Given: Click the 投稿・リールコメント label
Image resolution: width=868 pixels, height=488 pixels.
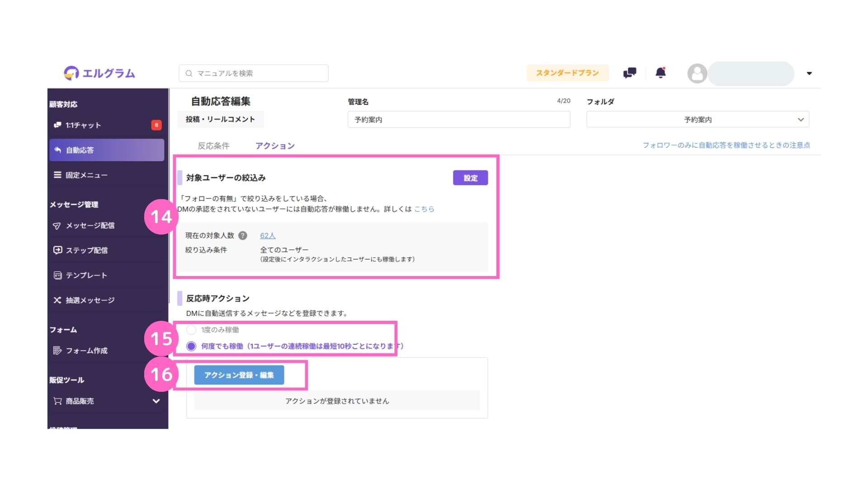Looking at the screenshot, I should [220, 119].
